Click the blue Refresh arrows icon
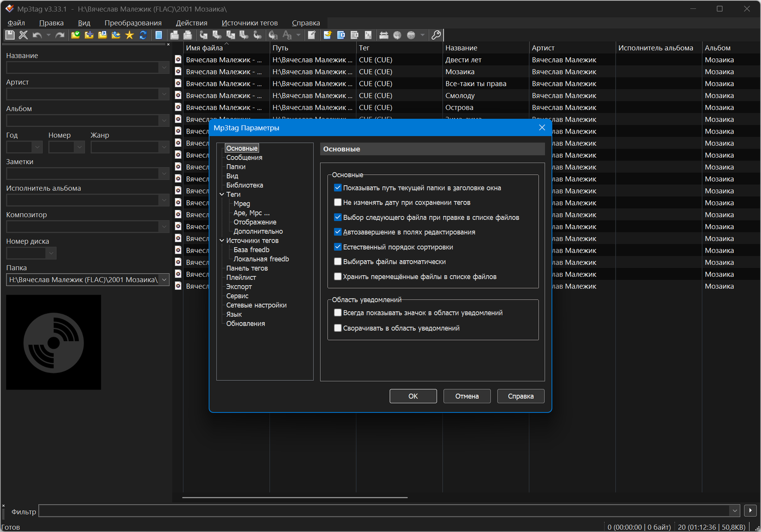The height and width of the screenshot is (532, 761). pyautogui.click(x=143, y=35)
